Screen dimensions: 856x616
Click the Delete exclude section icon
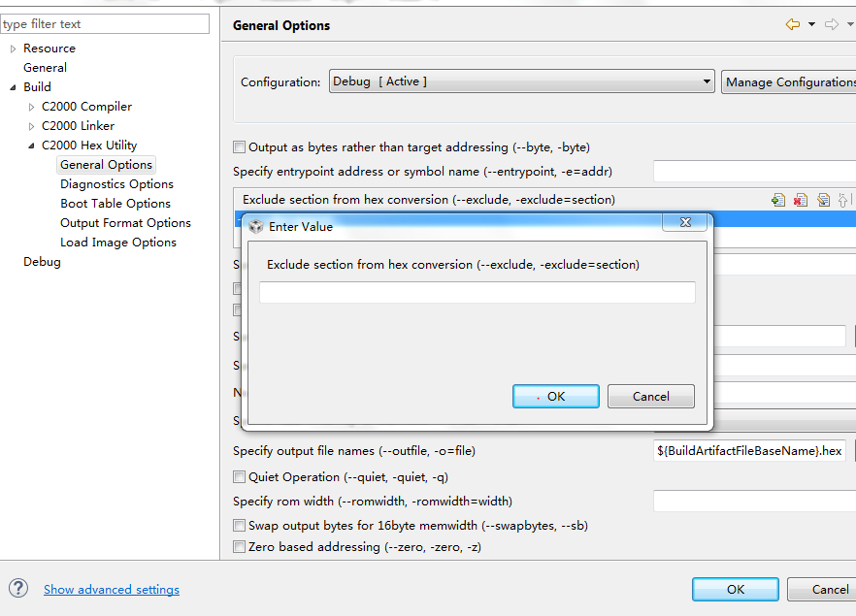click(801, 200)
